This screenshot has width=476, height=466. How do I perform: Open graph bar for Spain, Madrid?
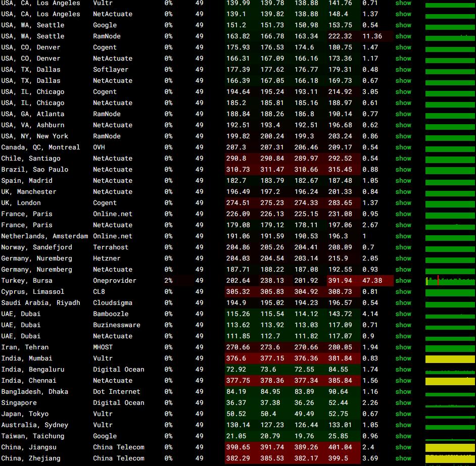[x=451, y=182]
